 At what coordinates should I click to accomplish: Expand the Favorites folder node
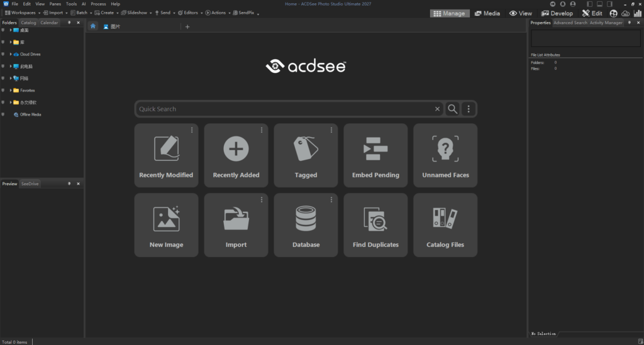click(11, 90)
